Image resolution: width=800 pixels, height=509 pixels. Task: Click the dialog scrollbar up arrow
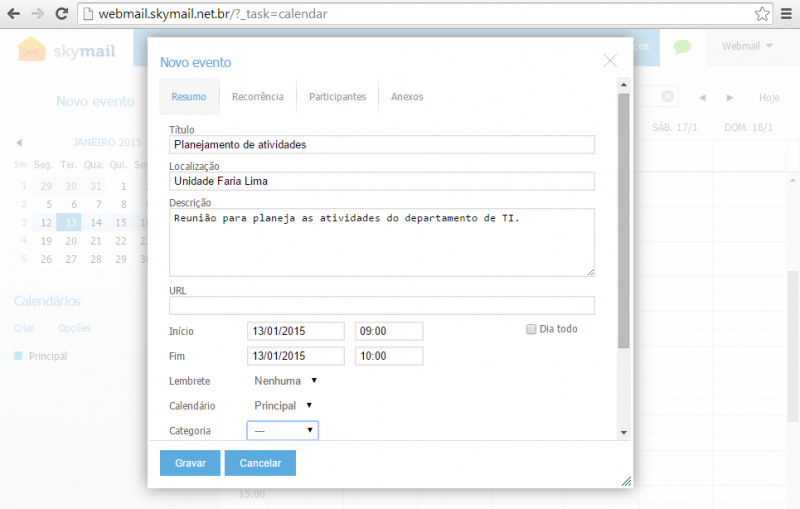[x=623, y=85]
